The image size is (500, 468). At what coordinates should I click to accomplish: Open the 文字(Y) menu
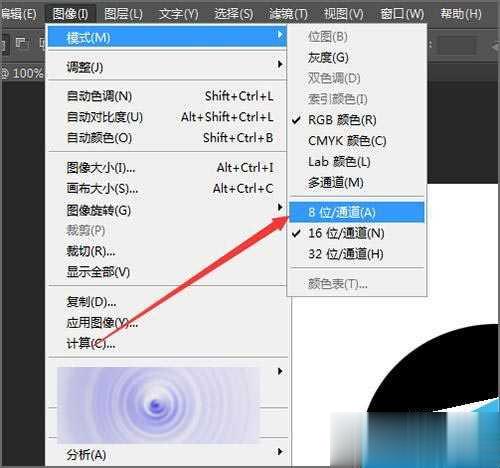click(x=178, y=14)
